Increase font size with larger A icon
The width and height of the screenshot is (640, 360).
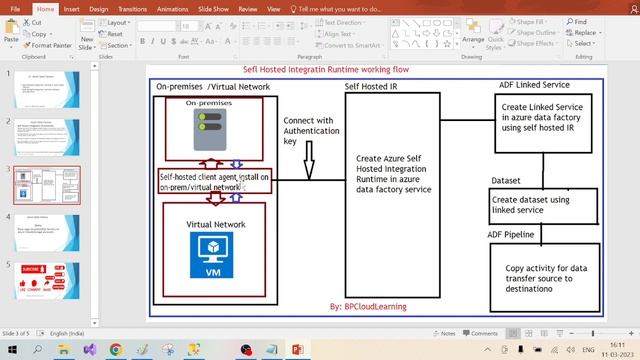[208, 27]
